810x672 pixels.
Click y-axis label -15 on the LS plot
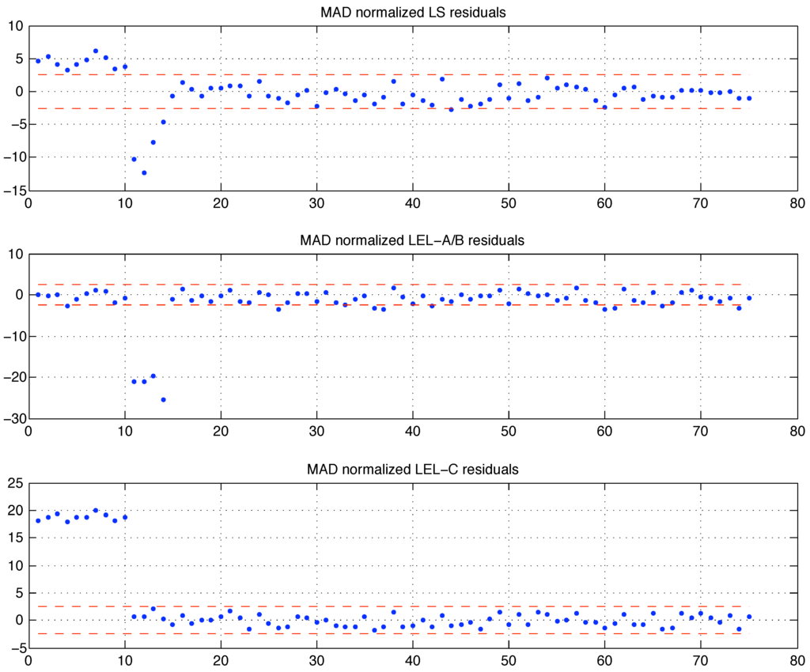[x=13, y=191]
